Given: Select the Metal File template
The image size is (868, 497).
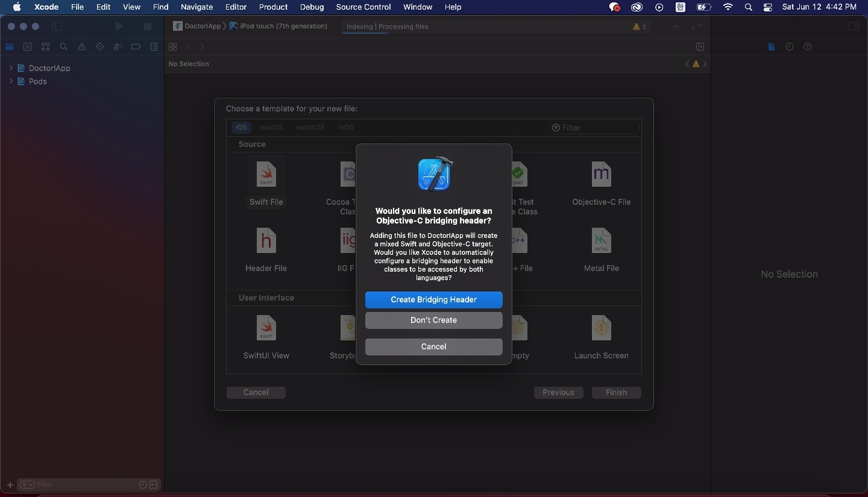Looking at the screenshot, I should tap(602, 251).
